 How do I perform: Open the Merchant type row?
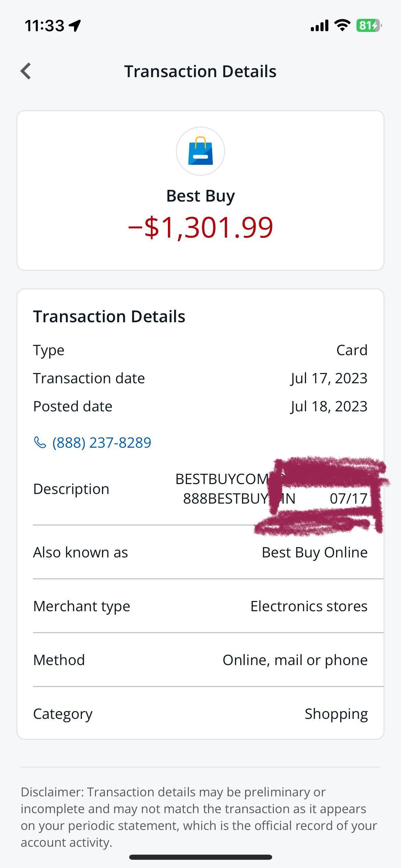click(200, 606)
